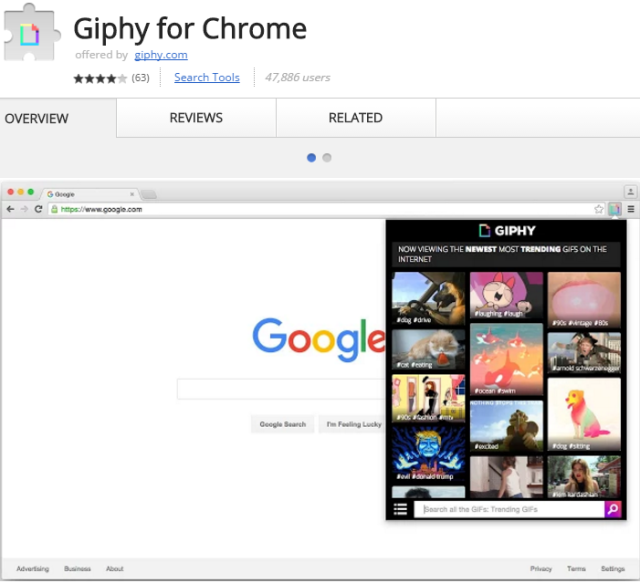Click the browser back arrow
The image size is (640, 583).
pyautogui.click(x=11, y=209)
